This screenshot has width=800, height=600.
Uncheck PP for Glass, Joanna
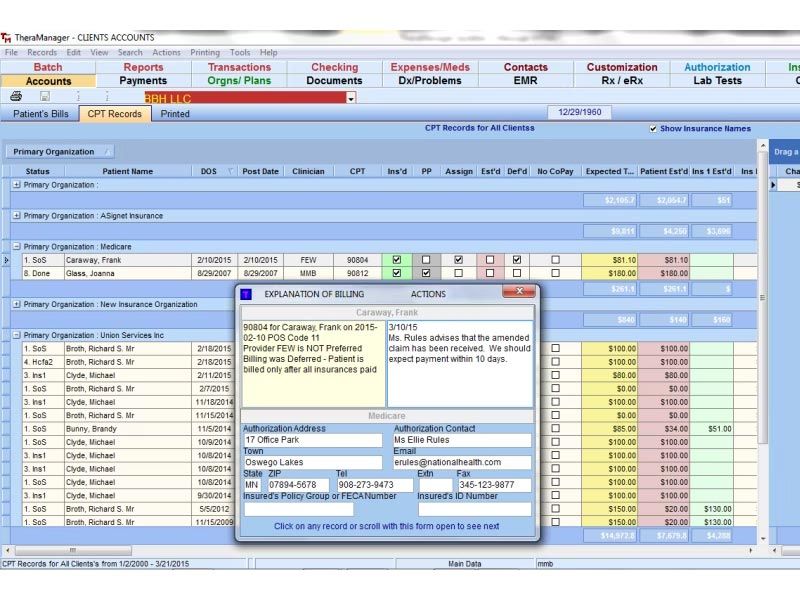coord(426,273)
